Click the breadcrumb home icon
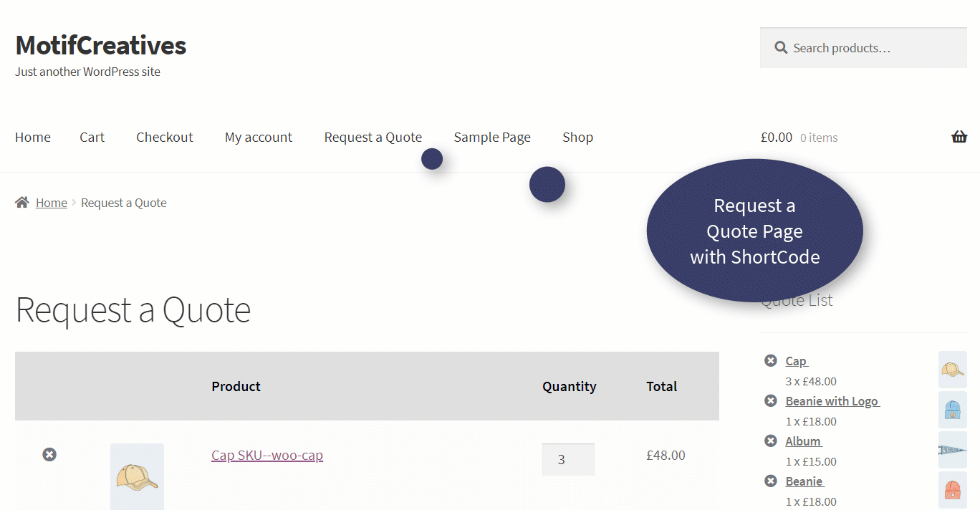This screenshot has height=510, width=980. pos(22,203)
